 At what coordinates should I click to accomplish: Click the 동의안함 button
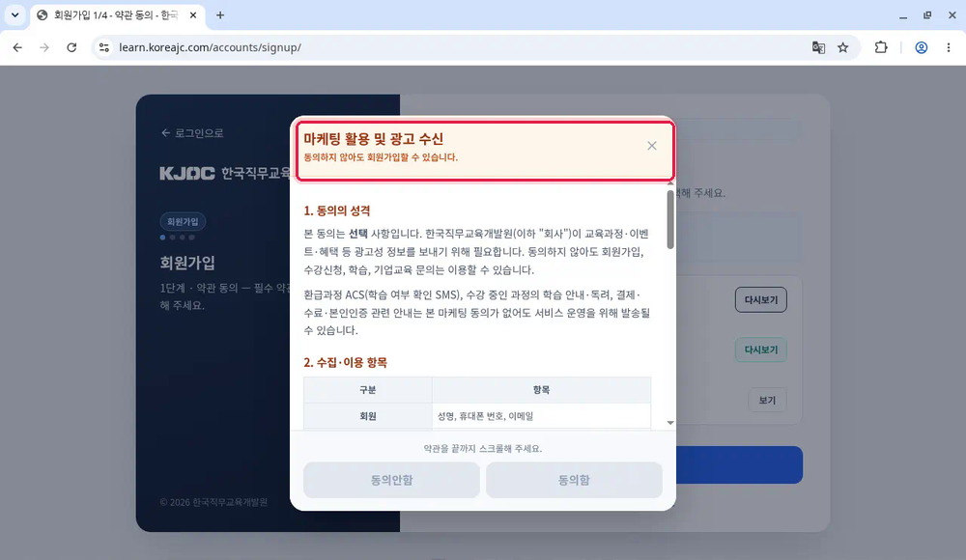point(391,480)
